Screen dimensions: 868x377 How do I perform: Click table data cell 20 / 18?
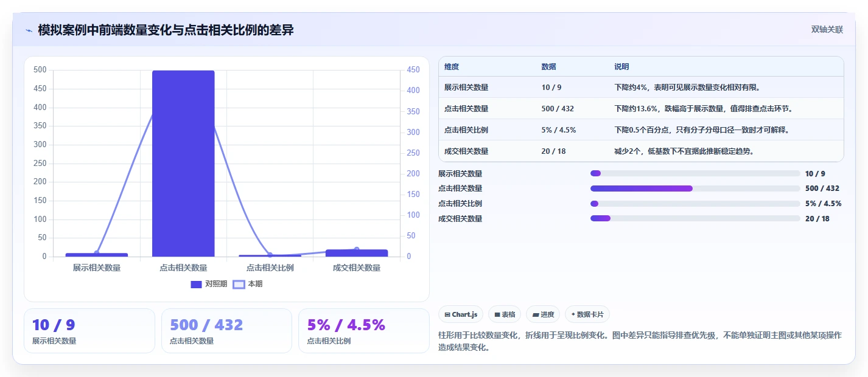(x=553, y=151)
